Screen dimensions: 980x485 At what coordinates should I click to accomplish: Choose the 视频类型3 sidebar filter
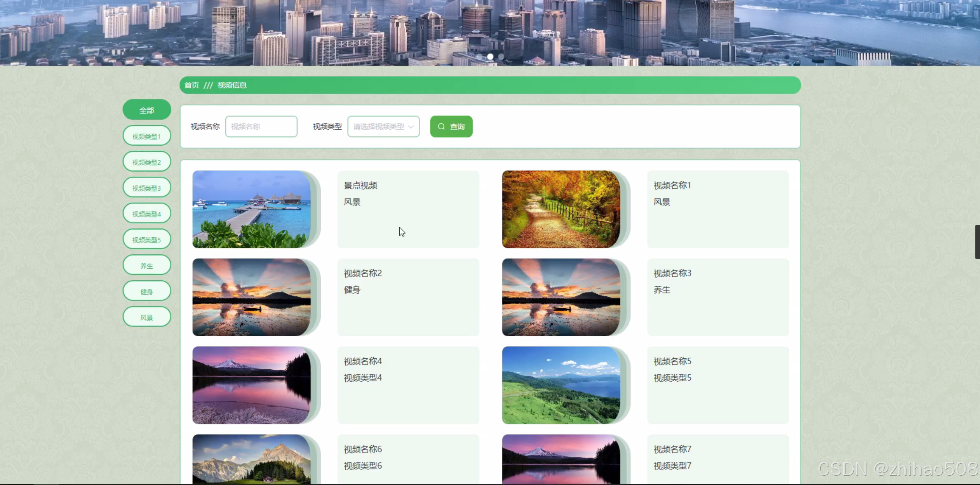click(x=147, y=188)
